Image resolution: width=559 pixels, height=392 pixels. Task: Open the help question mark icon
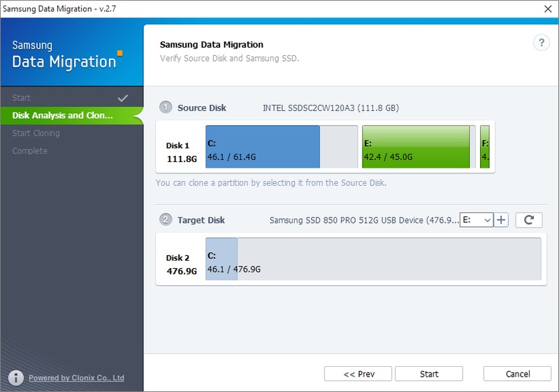(541, 43)
